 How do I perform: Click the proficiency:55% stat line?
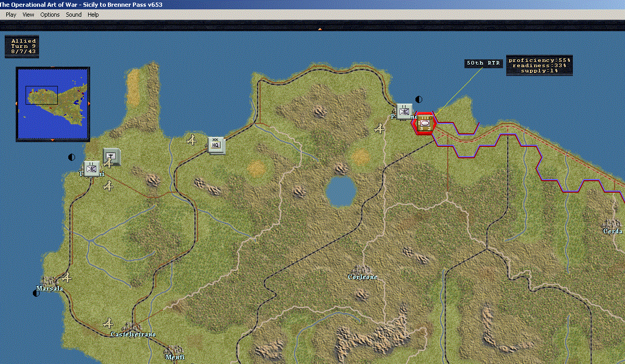[540, 60]
